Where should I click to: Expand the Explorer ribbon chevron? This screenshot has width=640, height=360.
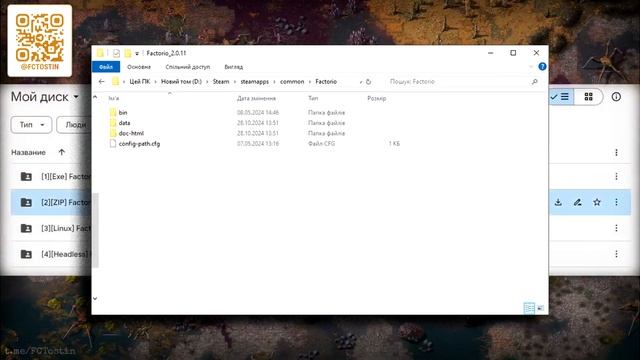531,67
